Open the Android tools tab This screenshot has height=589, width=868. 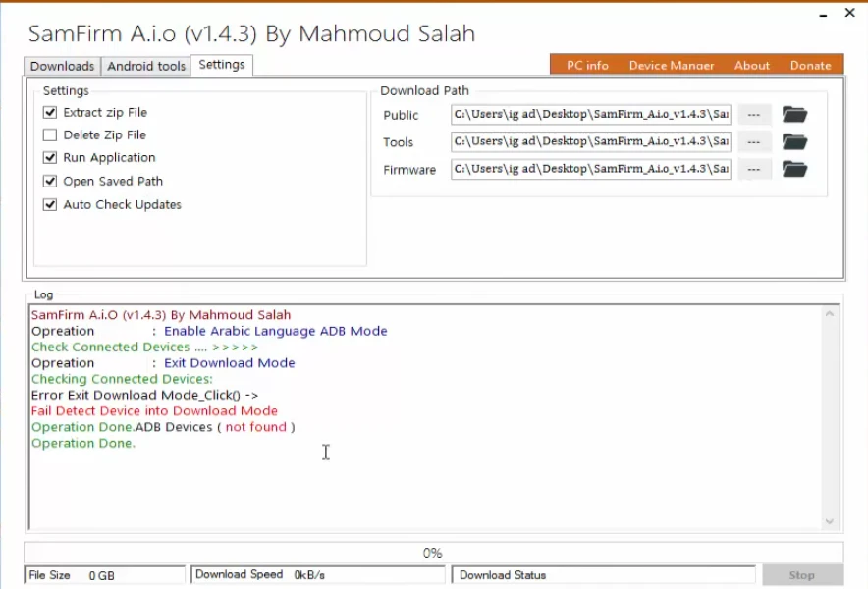pos(145,66)
